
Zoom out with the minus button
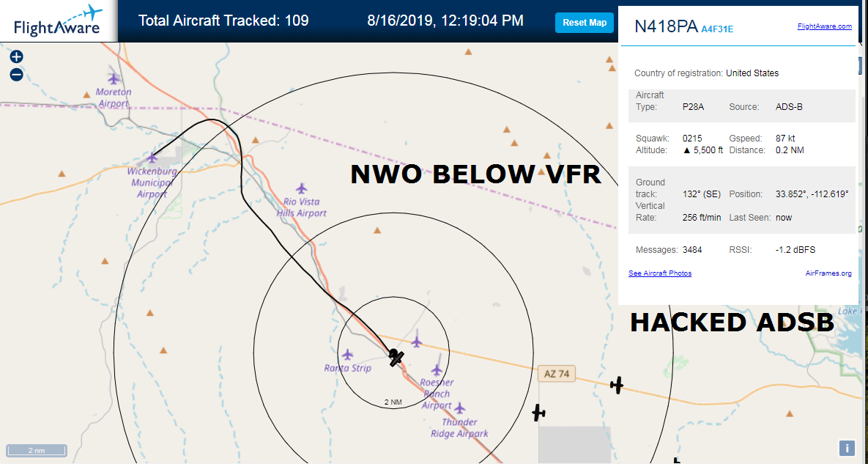point(17,75)
